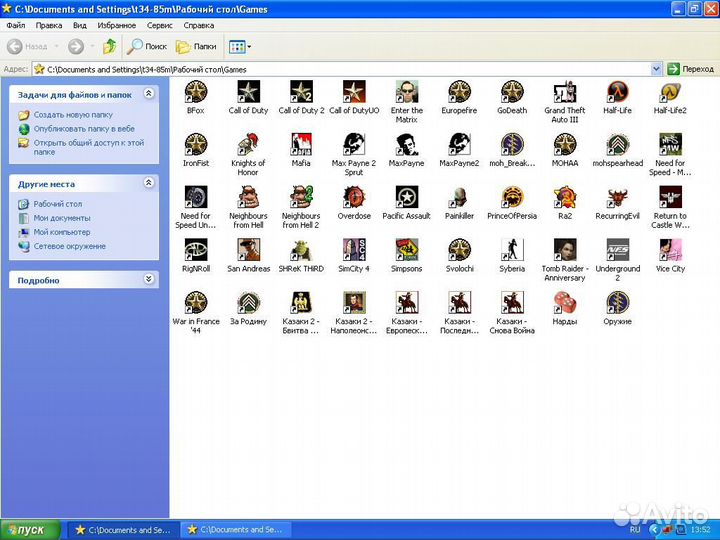Select the SimCity 4 shortcut

tap(354, 255)
